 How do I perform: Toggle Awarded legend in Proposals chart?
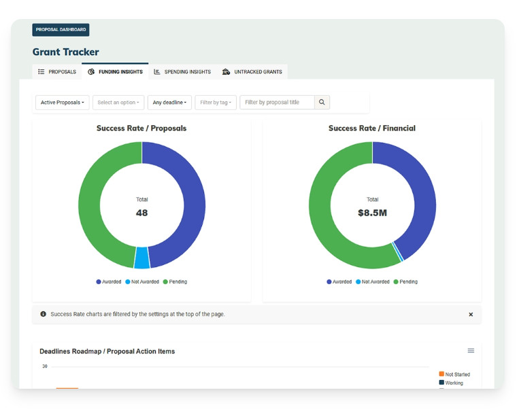109,282
